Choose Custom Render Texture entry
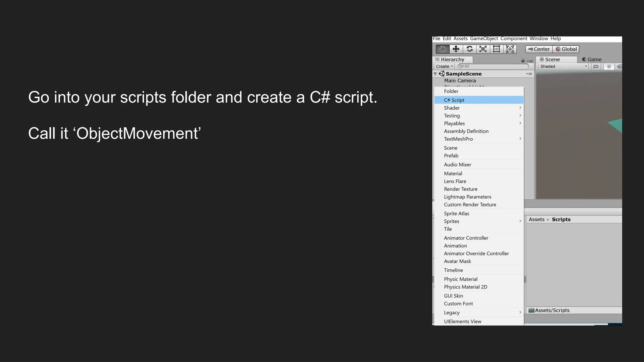This screenshot has width=644, height=362. click(479, 205)
